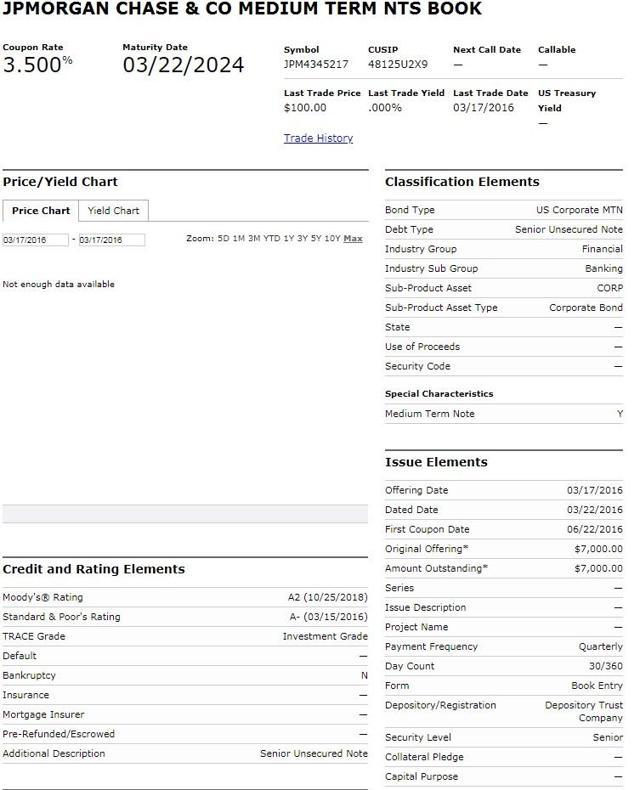This screenshot has height=790, width=640.
Task: Click the Bankruptcy row label
Action: point(29,676)
